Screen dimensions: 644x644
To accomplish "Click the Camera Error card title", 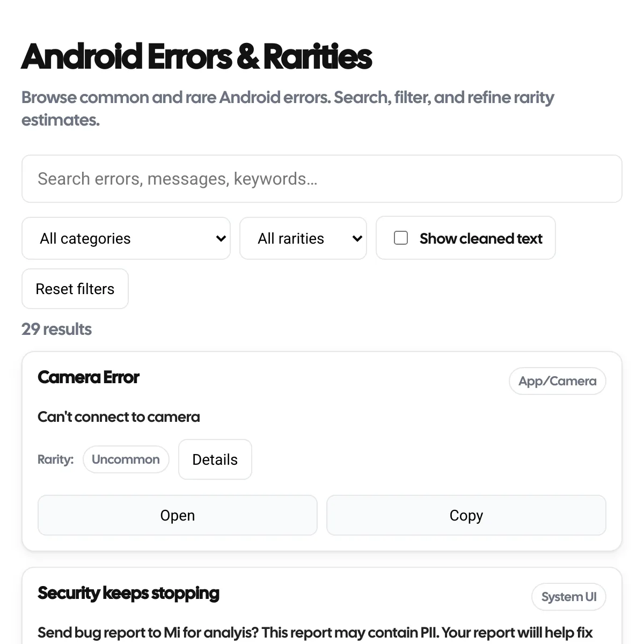I will 89,377.
